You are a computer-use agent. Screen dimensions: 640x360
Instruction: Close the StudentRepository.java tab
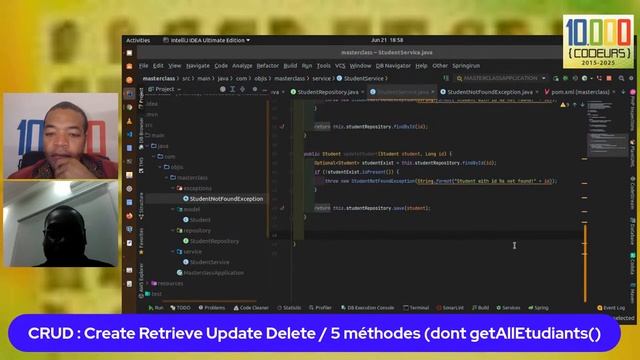(363, 92)
